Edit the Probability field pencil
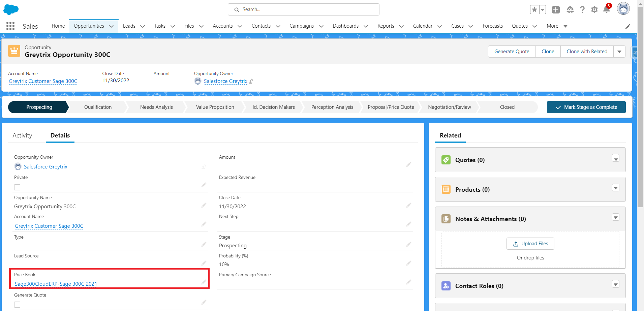This screenshot has width=644, height=311. point(409,263)
